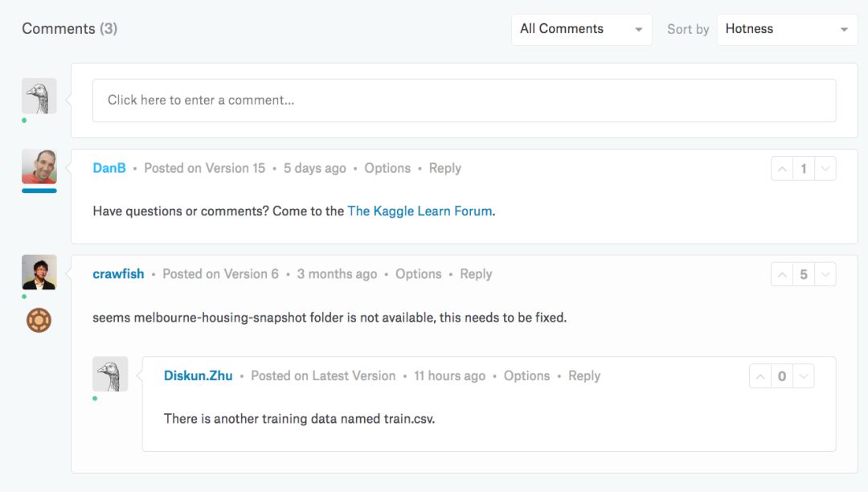The image size is (868, 492).
Task: Open Options on Diskun.Zhu's reply
Action: (526, 375)
